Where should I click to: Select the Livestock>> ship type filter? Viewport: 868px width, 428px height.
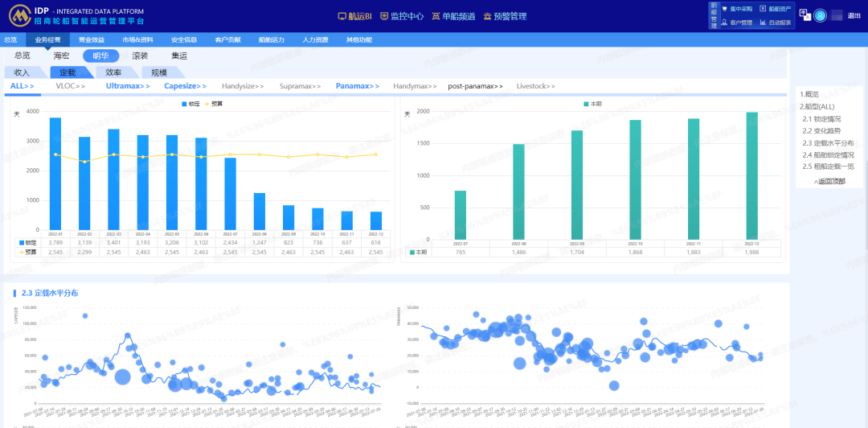click(x=536, y=86)
